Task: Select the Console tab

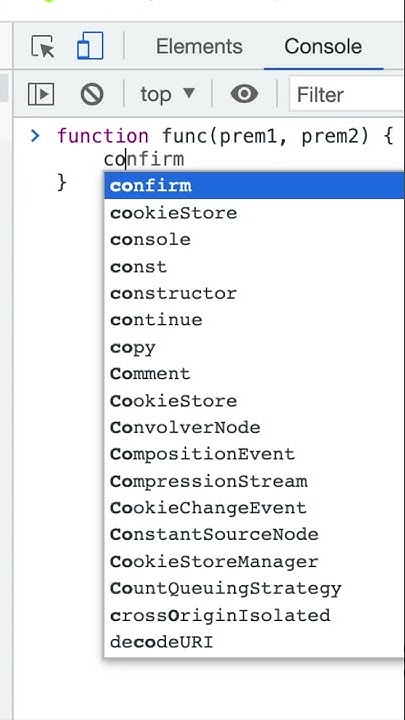Action: coord(323,46)
